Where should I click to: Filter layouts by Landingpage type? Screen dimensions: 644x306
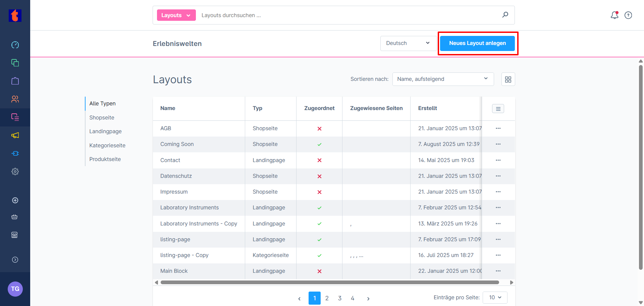105,132
